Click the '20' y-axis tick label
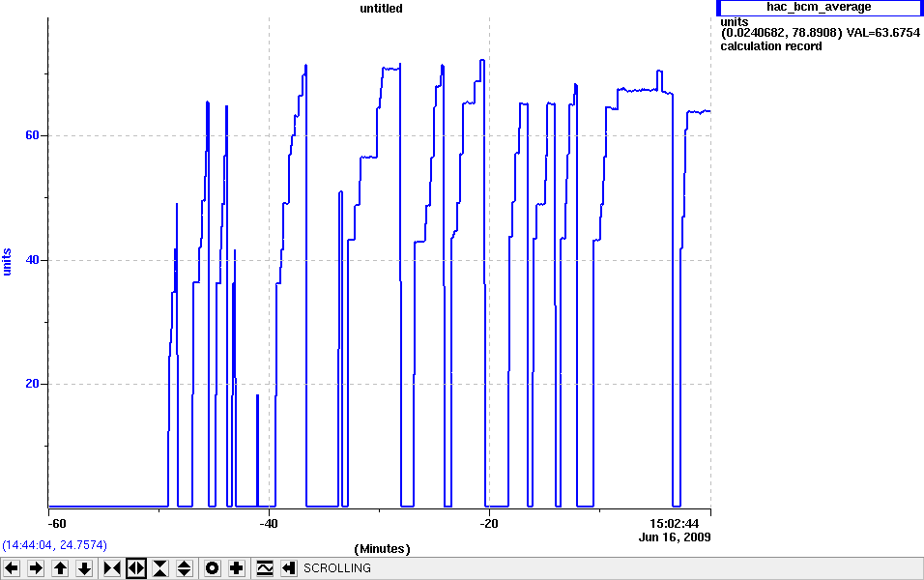 (32, 384)
